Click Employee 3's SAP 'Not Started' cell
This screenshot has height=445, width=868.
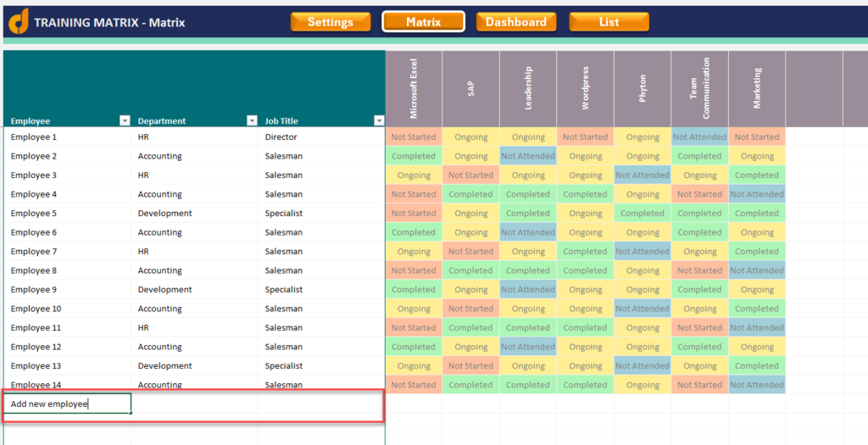(471, 175)
